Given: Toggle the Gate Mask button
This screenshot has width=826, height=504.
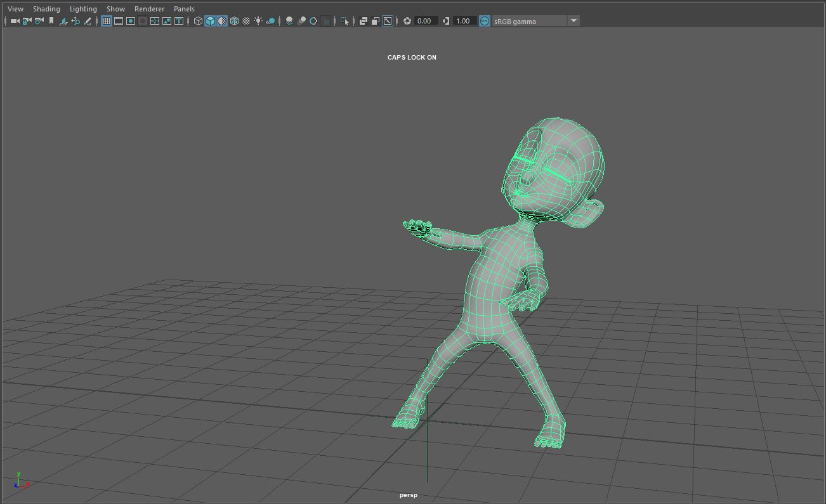Looking at the screenshot, I should point(143,21).
